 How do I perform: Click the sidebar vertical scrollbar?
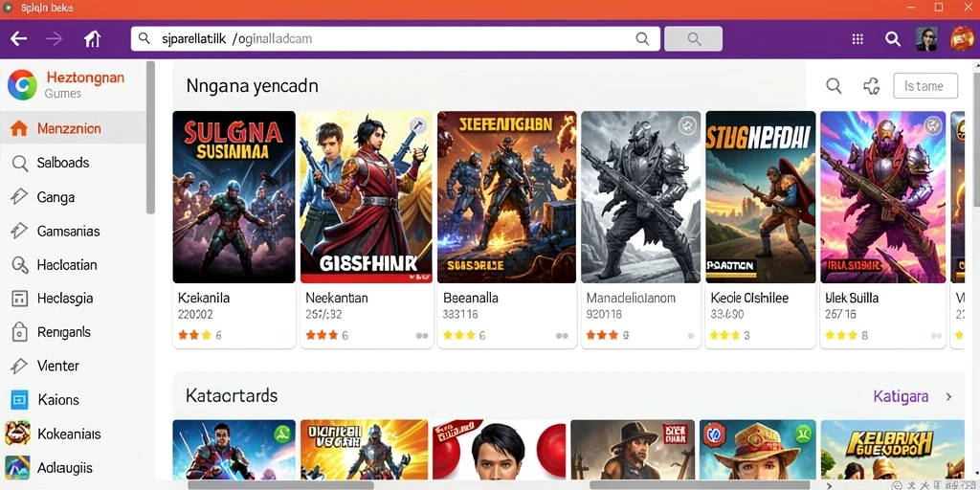pos(150,138)
